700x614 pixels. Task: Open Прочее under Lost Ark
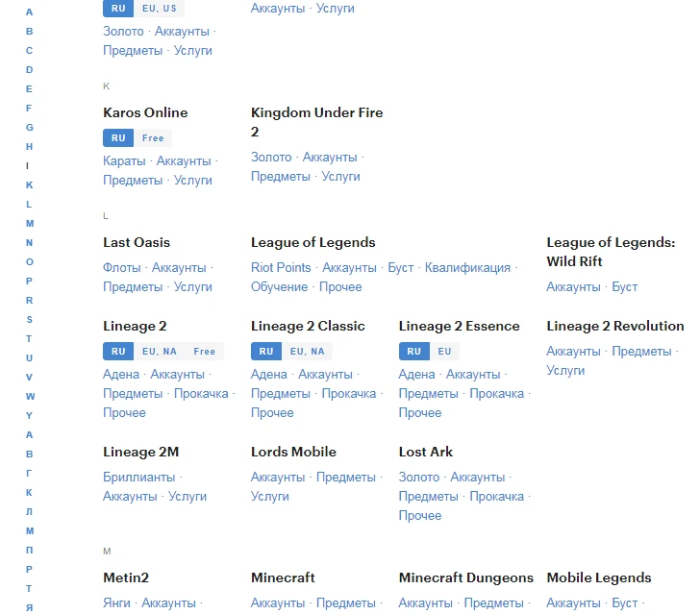[x=420, y=515]
